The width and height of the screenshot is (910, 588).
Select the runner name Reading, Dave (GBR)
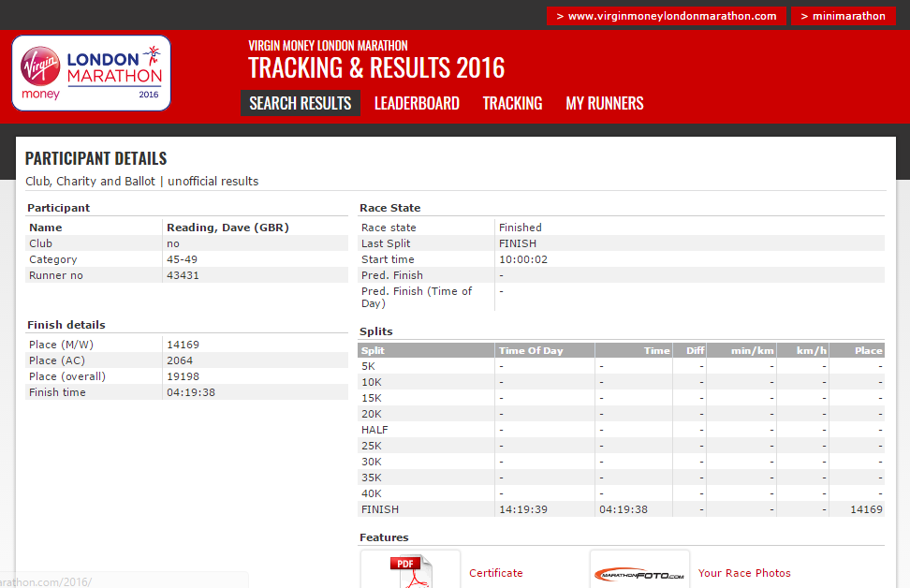click(x=227, y=228)
